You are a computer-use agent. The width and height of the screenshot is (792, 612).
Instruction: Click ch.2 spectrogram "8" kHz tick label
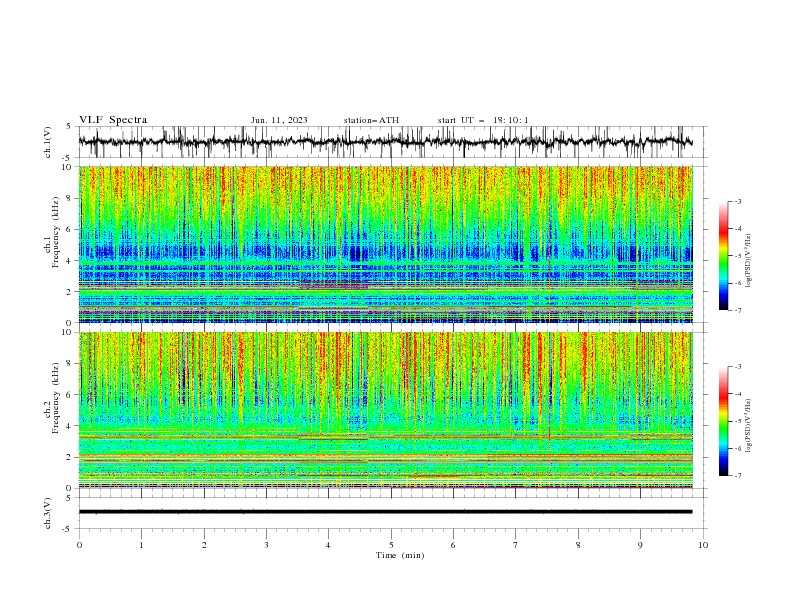[71, 364]
